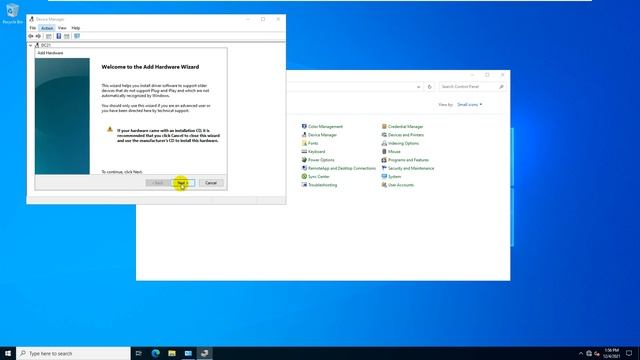Switch to Device Manager taskbar button
Screen dimensions: 640x360
204,353
